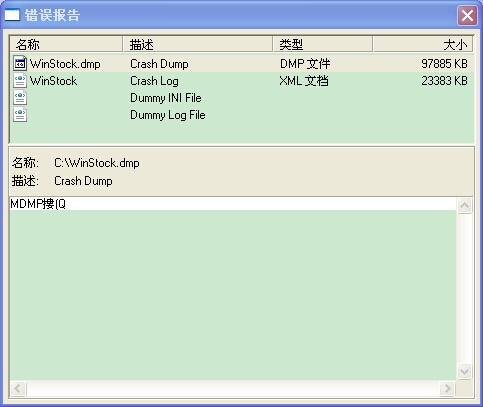Select the Crash Dump description entry
Screen dimensions: 483x407
coord(159,64)
